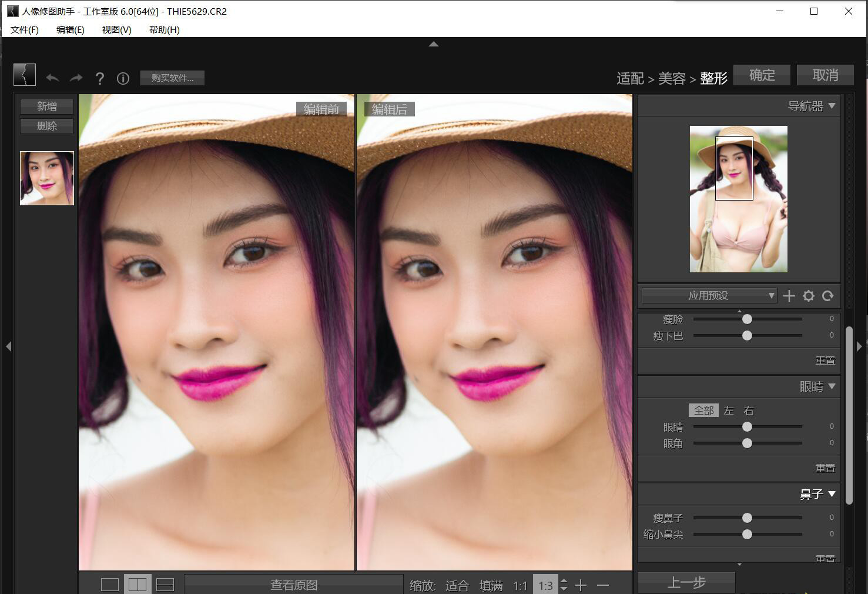This screenshot has width=868, height=594.
Task: Zoom in with the plus icon
Action: (581, 585)
